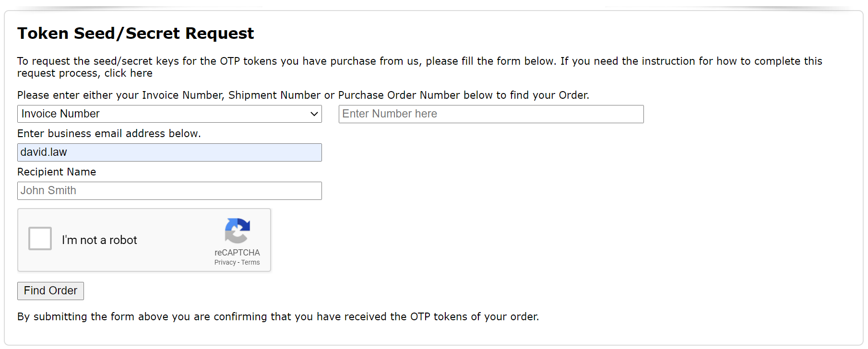Check the I'm not a robot checkbox
Viewport: 868px width, 349px height.
[40, 239]
